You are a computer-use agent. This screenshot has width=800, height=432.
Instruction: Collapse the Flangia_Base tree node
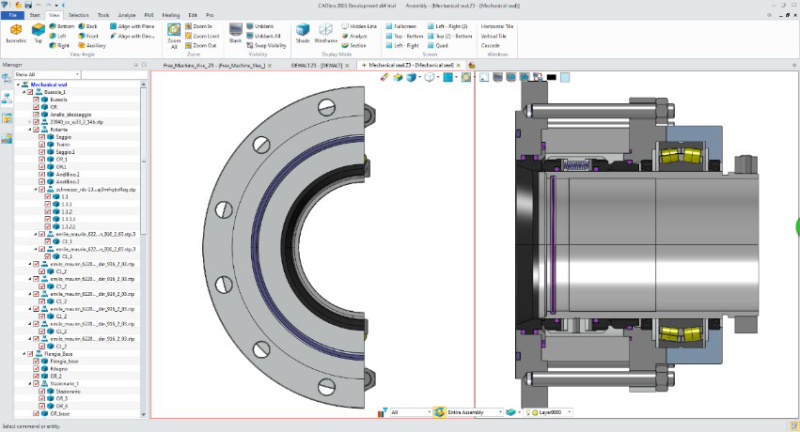click(24, 354)
